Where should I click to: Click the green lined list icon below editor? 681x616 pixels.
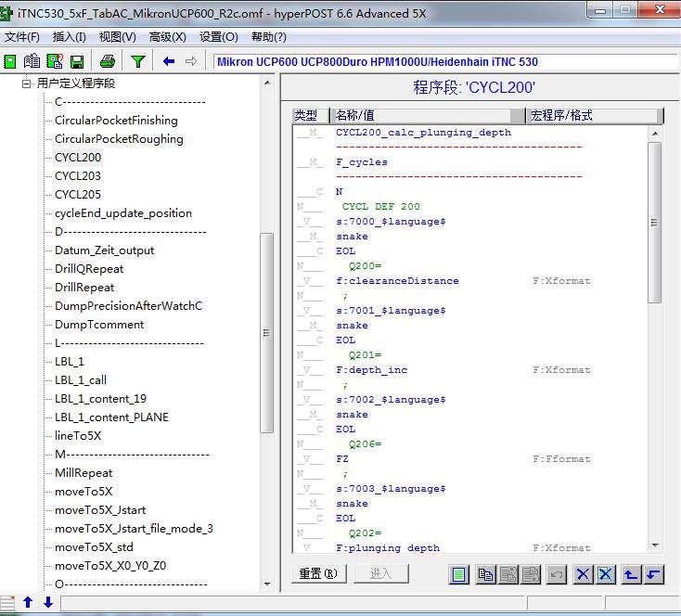(458, 575)
